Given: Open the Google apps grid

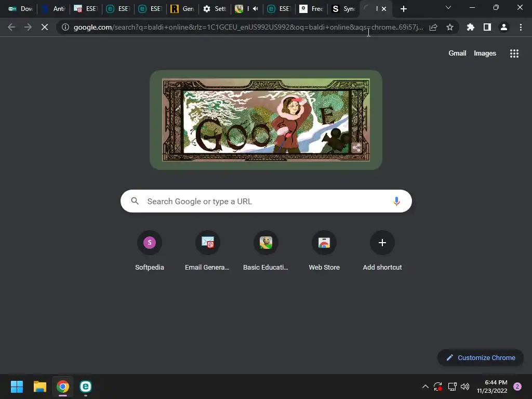Looking at the screenshot, I should pyautogui.click(x=514, y=54).
